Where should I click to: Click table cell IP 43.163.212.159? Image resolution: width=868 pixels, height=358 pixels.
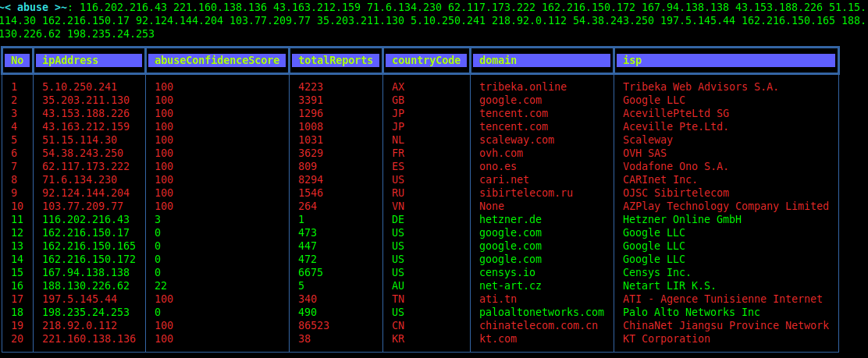click(86, 126)
